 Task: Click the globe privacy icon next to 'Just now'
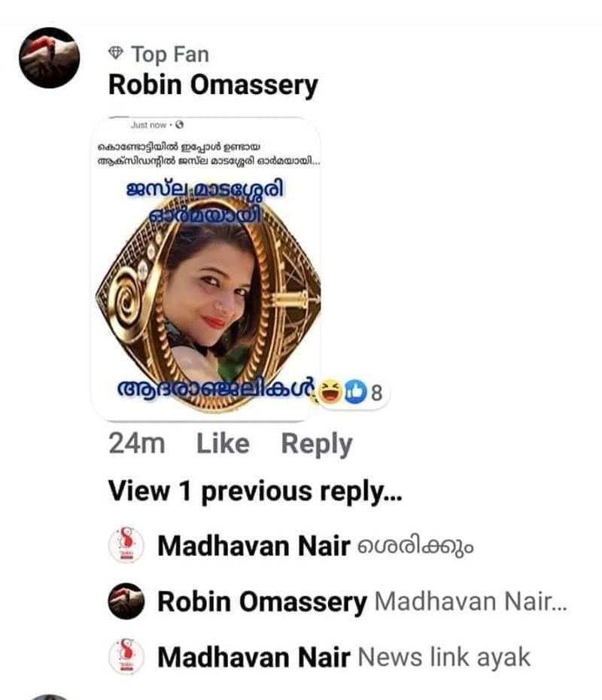180,125
